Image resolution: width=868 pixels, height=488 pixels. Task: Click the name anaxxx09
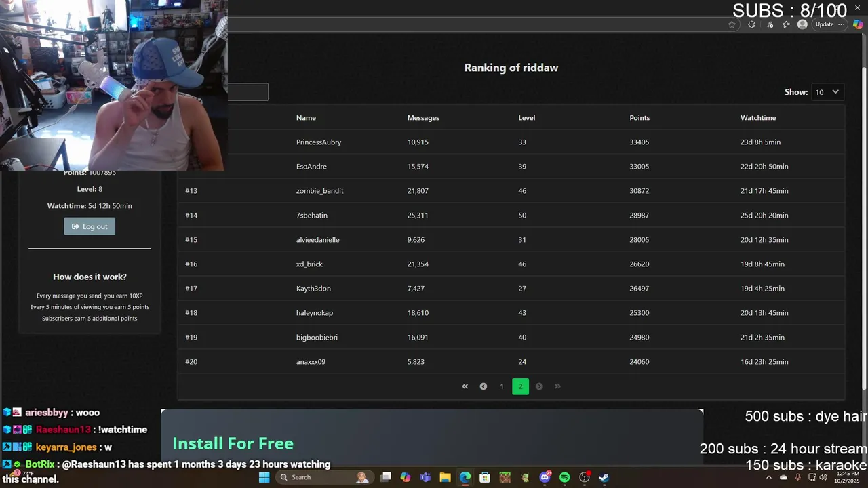click(311, 362)
